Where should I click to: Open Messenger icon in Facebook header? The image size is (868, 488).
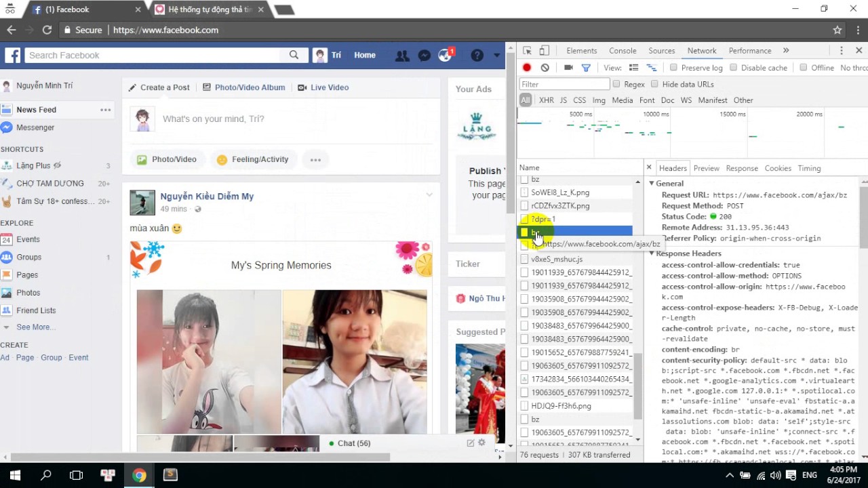(x=424, y=56)
